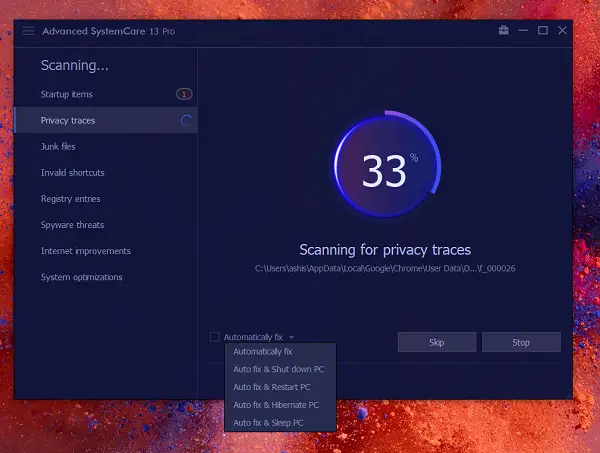Select Startup items in sidebar
600x453 pixels.
(x=106, y=94)
